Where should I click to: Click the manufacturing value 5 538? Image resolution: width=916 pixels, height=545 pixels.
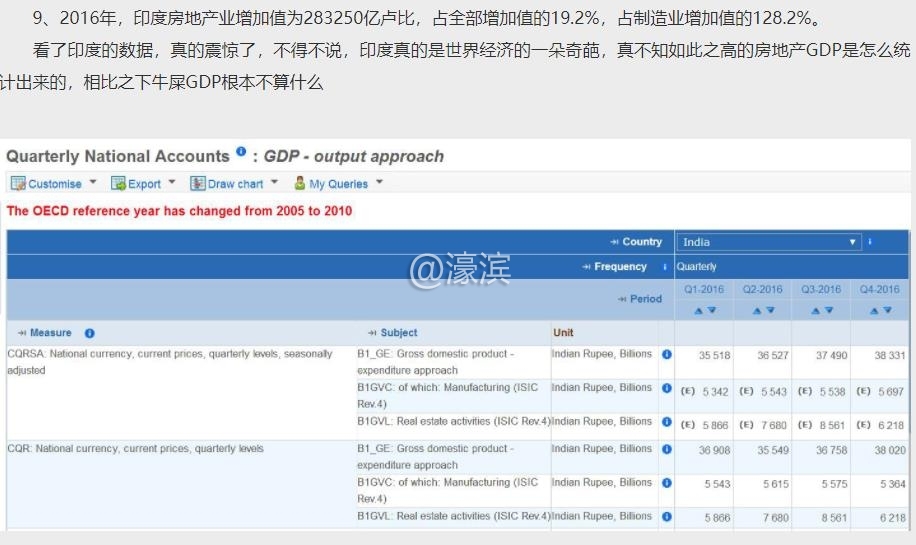(x=832, y=392)
